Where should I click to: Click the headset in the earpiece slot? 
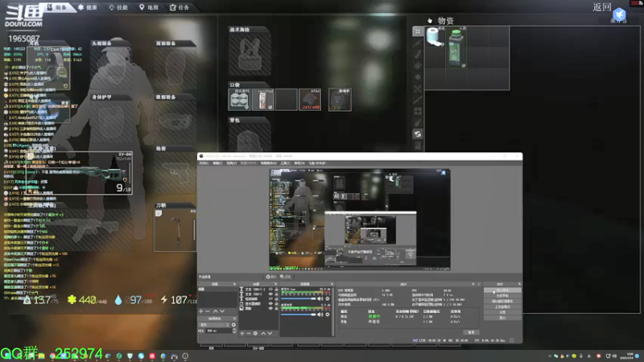coord(48,68)
